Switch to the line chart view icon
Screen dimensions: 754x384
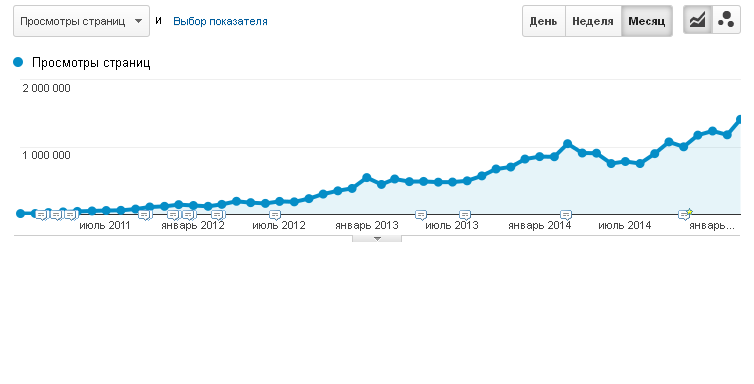click(697, 21)
